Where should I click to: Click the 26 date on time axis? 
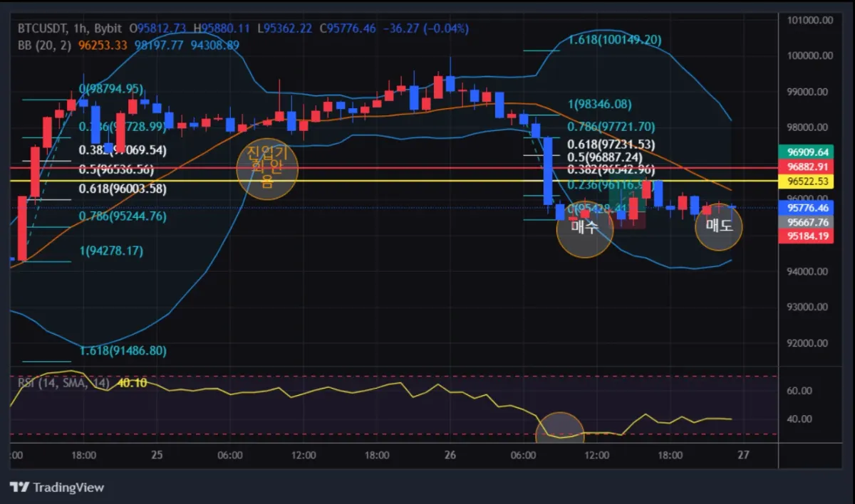[450, 455]
